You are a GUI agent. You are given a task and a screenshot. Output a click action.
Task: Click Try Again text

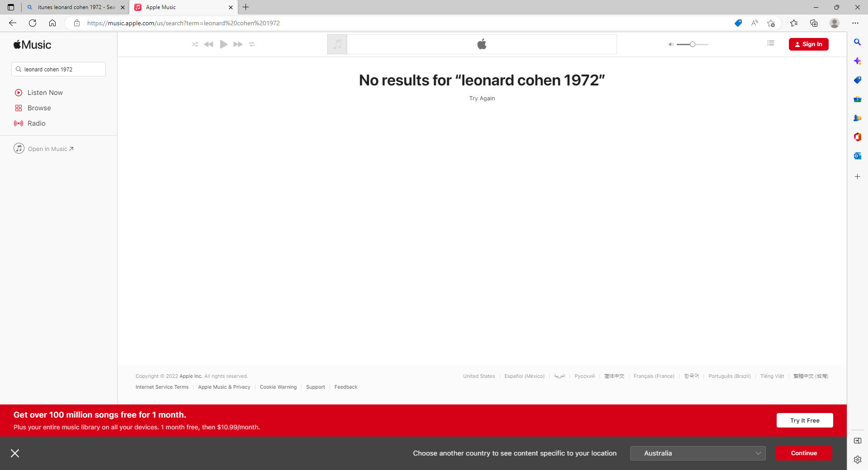[x=482, y=99]
